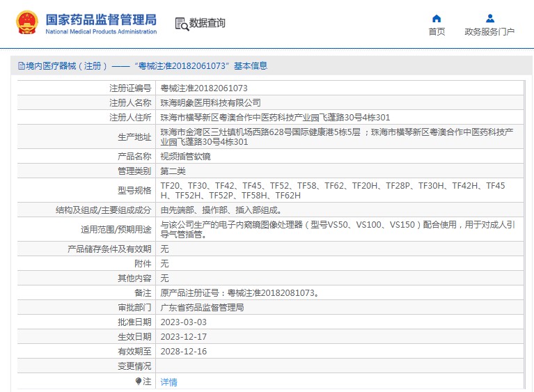Open 数据查询 label

point(207,23)
